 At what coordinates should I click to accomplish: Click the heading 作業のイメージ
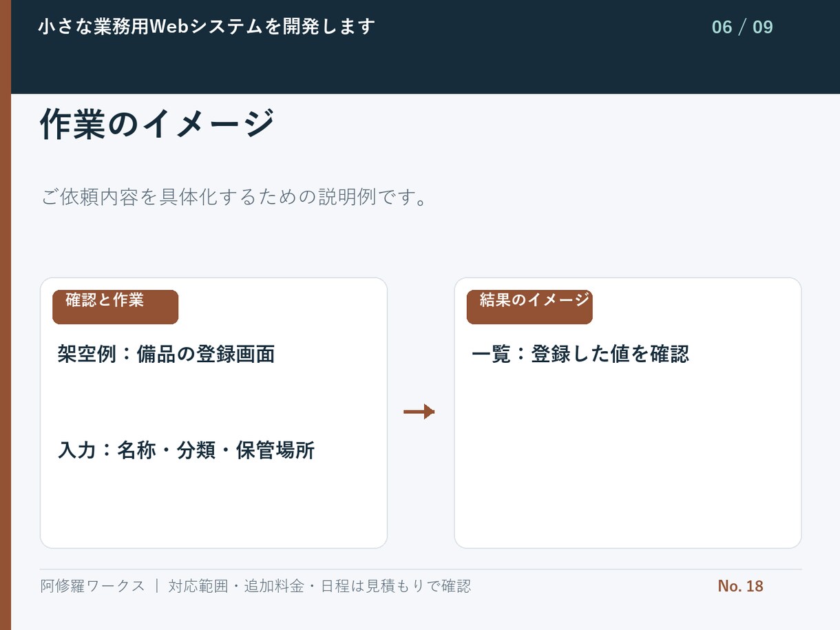(x=158, y=124)
